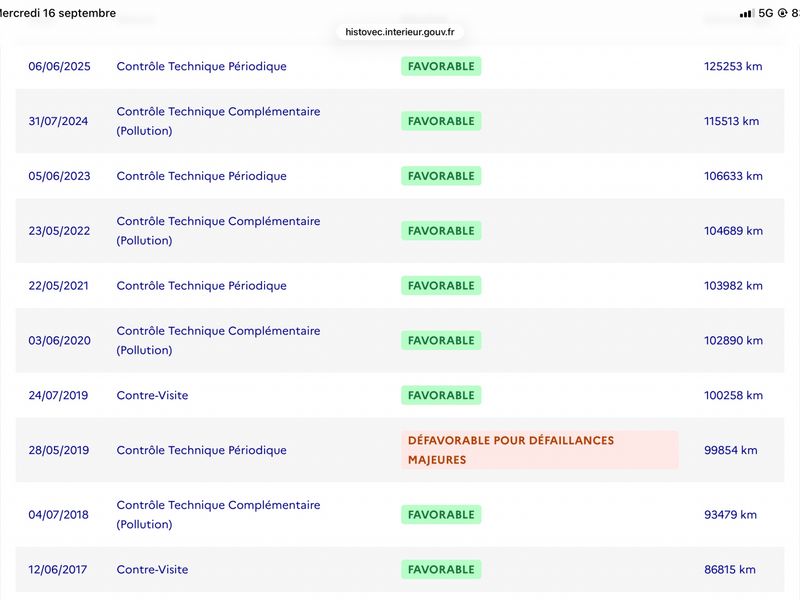Select the 28/05/2019 date entry
The image size is (800, 600).
(x=59, y=450)
